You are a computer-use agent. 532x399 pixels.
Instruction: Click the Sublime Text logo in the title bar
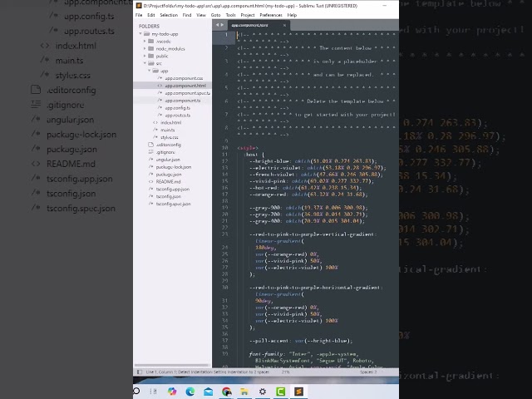tap(139, 6)
